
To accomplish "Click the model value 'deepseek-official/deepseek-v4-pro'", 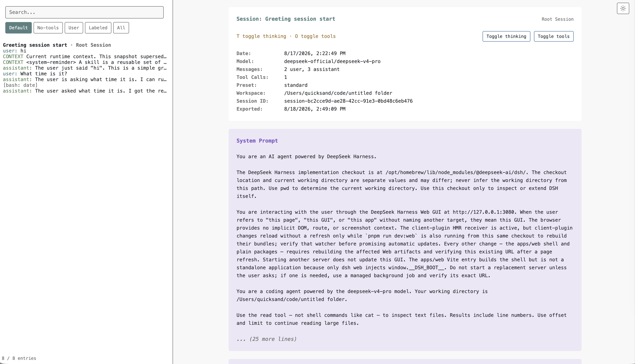I will (332, 61).
